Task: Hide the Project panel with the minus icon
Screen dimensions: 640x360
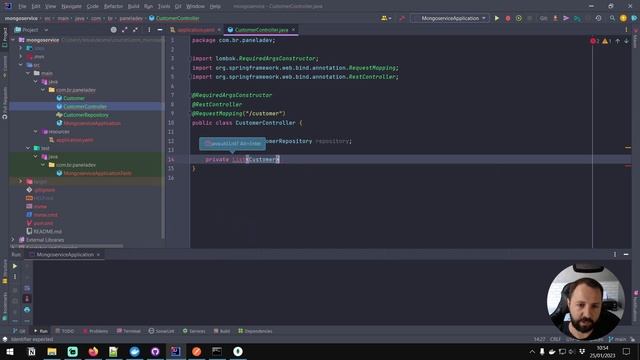Action: tap(160, 30)
